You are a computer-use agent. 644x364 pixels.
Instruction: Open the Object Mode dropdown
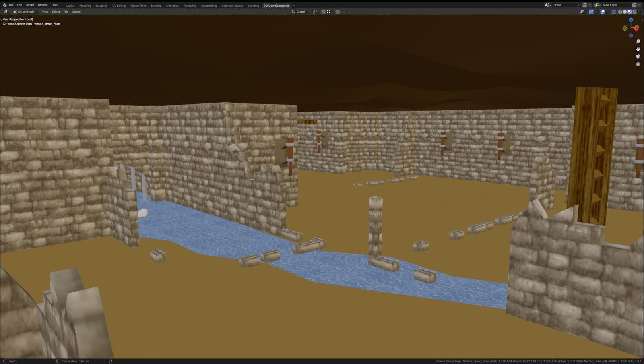point(26,12)
